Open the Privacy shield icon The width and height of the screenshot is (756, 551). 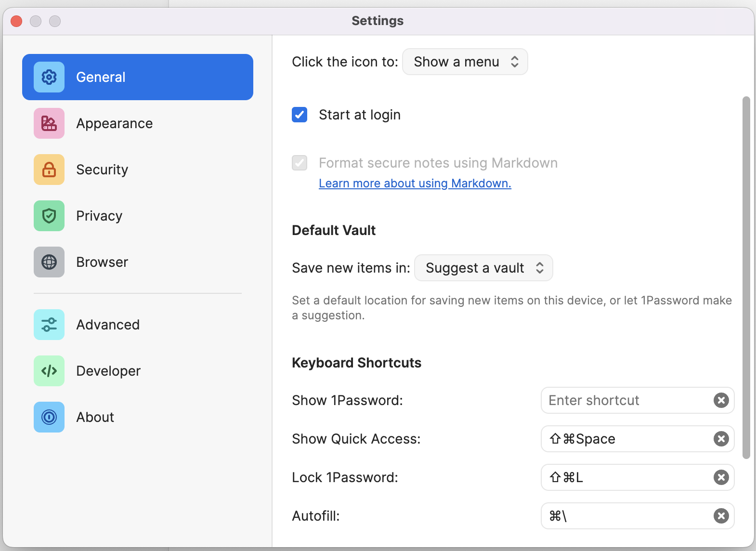pyautogui.click(x=49, y=216)
